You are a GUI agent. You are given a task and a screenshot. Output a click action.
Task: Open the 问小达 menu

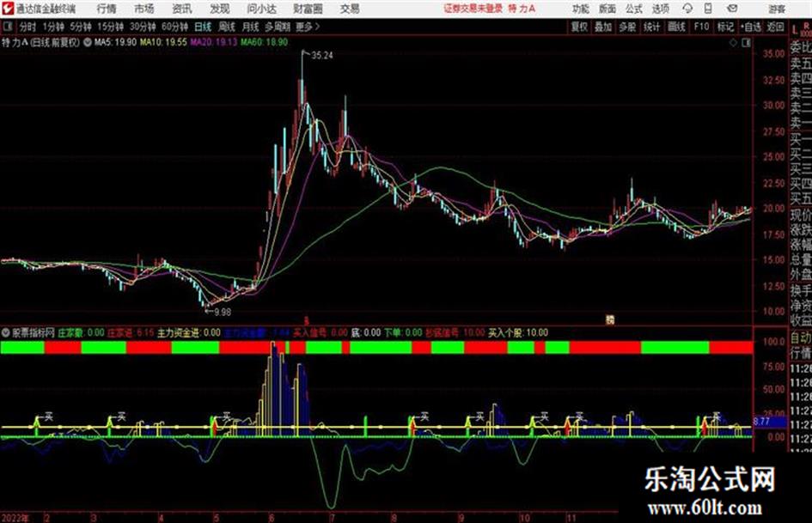pos(261,9)
